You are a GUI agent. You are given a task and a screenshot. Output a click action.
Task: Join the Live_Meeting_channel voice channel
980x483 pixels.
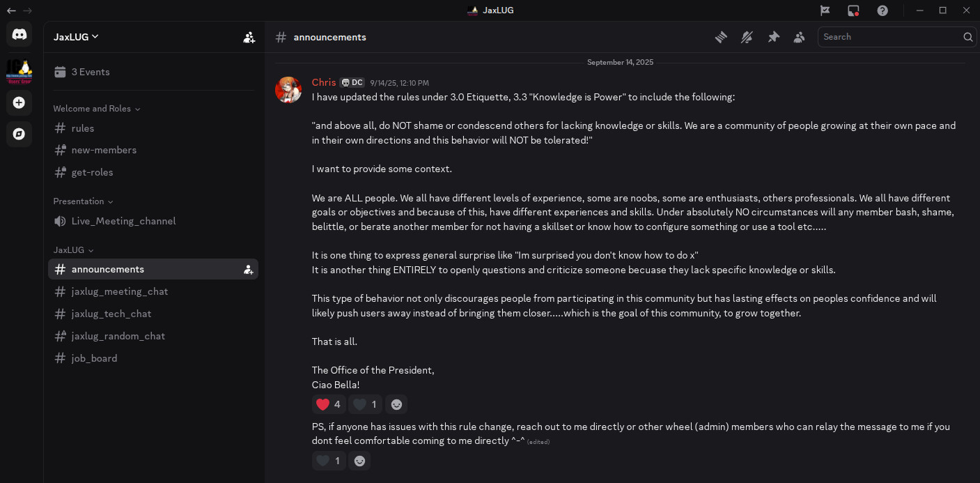click(123, 221)
